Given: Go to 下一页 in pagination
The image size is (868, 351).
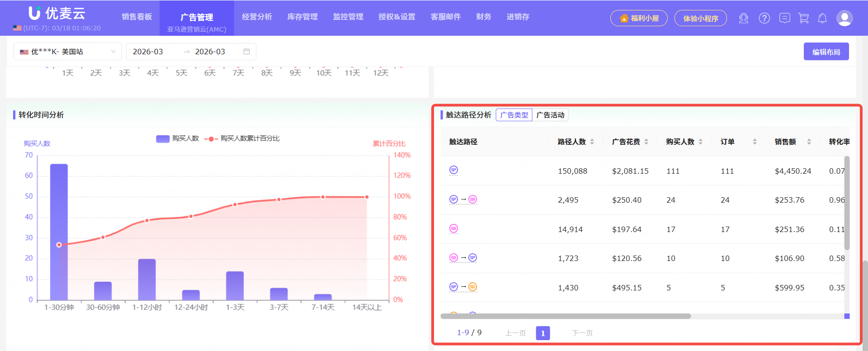Looking at the screenshot, I should point(582,333).
